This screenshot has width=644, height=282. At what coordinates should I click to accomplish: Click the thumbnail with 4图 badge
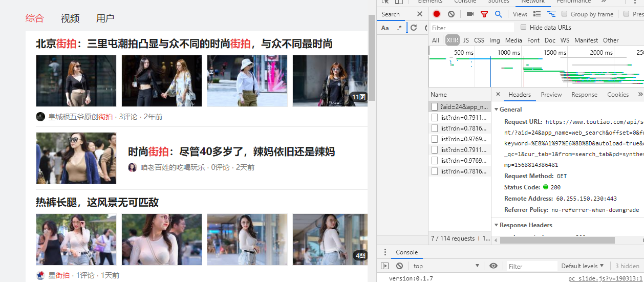tap(330, 240)
